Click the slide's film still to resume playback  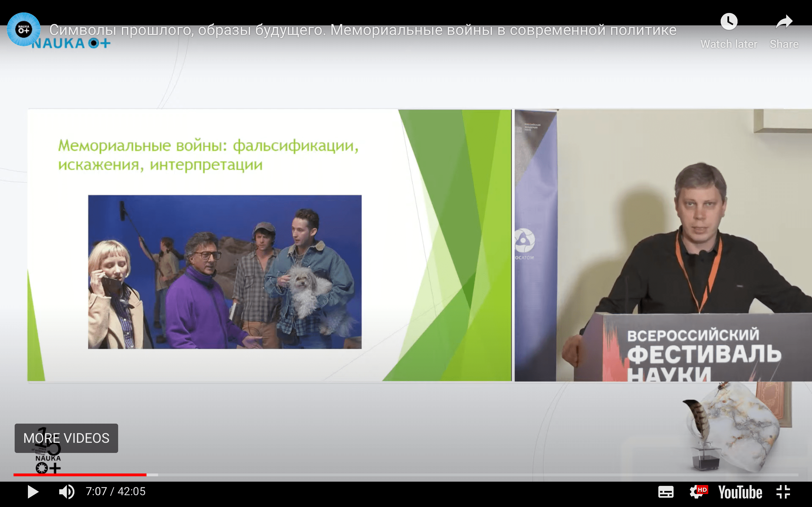[x=225, y=272]
